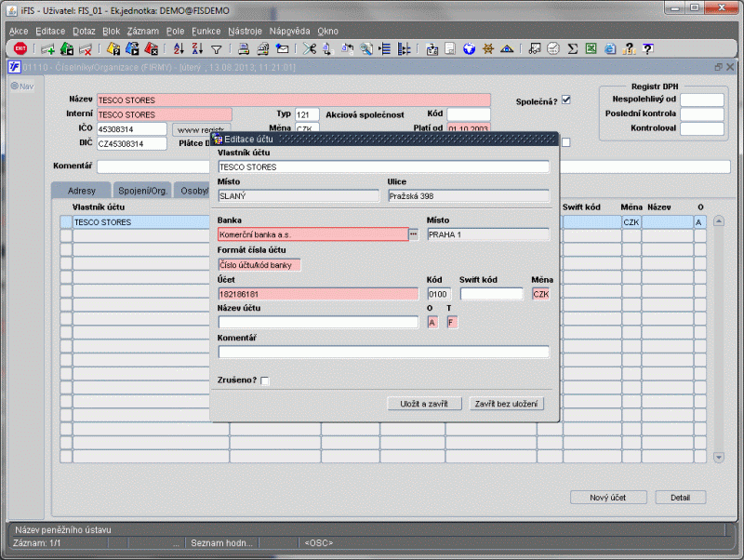Click the magnifier search icon
Screen dimensions: 744x560
[x=366, y=48]
